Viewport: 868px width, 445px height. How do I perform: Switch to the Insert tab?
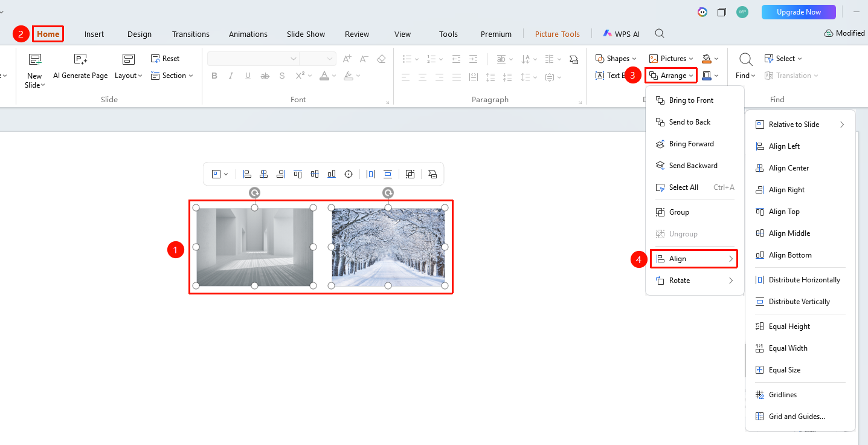coord(94,34)
